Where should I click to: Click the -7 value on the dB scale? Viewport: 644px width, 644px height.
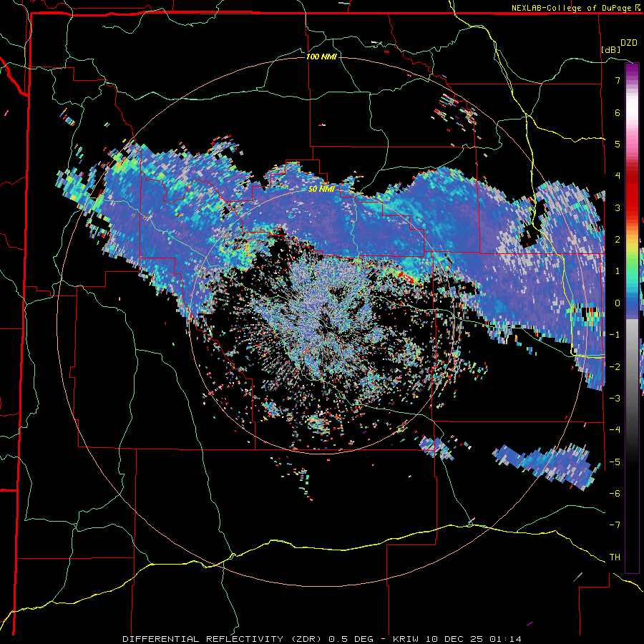(615, 525)
